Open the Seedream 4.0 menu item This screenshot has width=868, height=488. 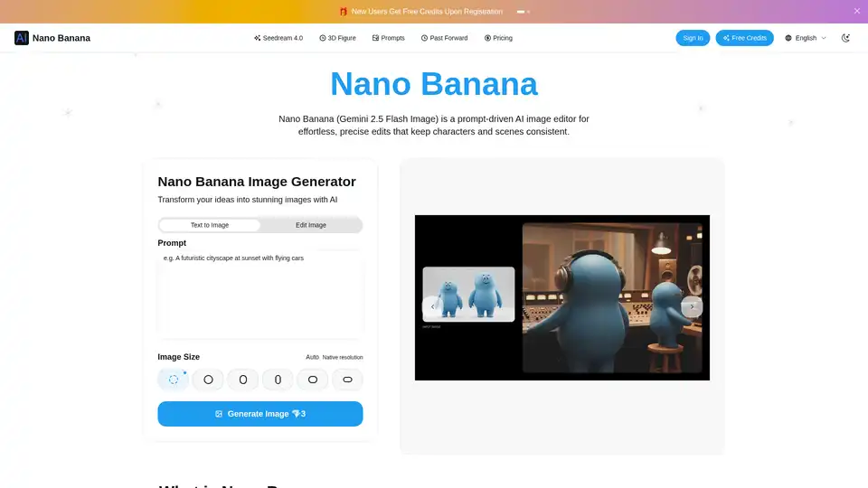click(278, 38)
